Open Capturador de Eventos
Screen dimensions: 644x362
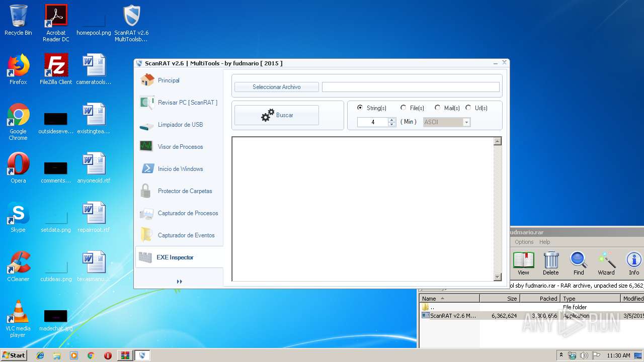(179, 235)
